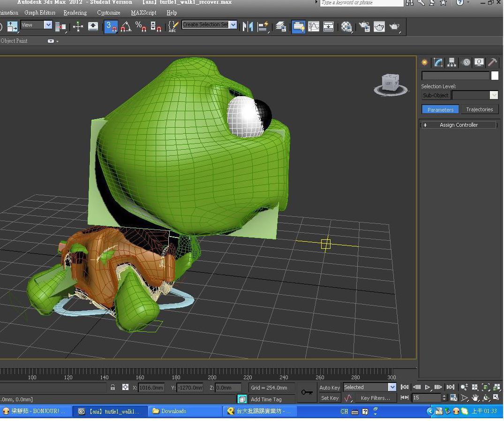504x421 pixels.
Task: Toggle the Graphite Modeling Tools ribbon
Action: coord(299,26)
